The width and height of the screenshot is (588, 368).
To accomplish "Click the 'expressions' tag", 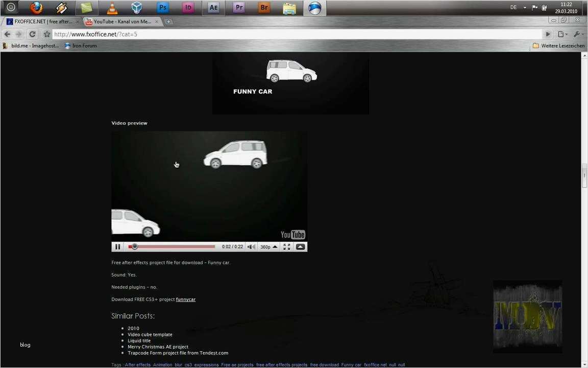I will click(206, 365).
